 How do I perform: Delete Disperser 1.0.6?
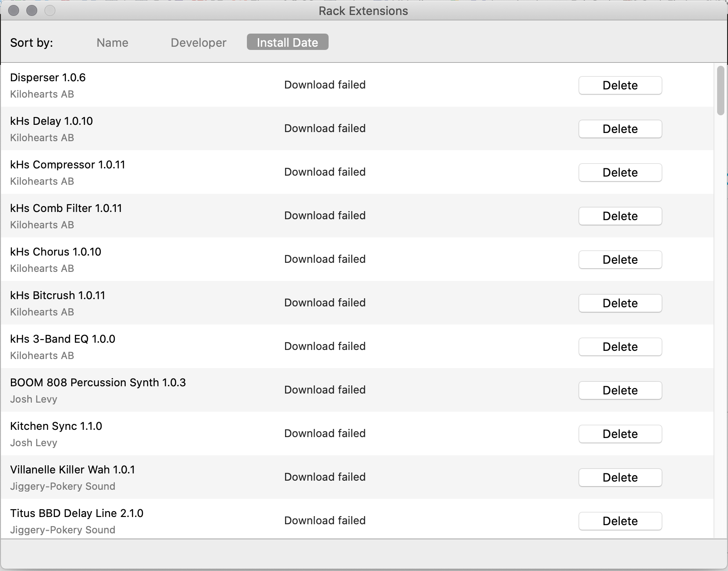coord(620,85)
